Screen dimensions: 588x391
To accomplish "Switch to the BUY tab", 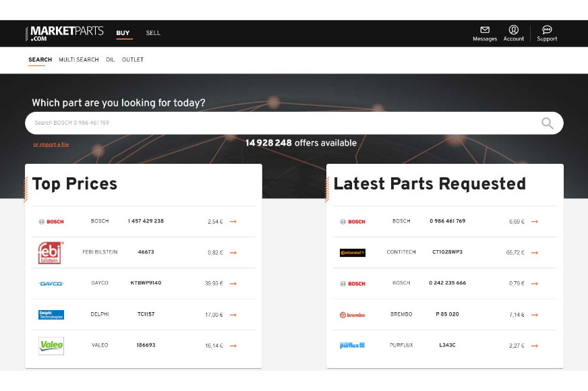I will coord(123,33).
